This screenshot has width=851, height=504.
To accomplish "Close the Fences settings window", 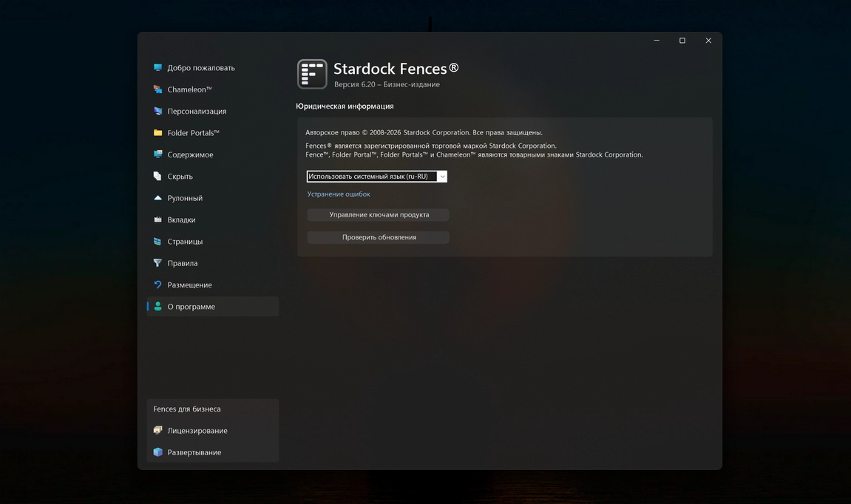I will coord(708,41).
